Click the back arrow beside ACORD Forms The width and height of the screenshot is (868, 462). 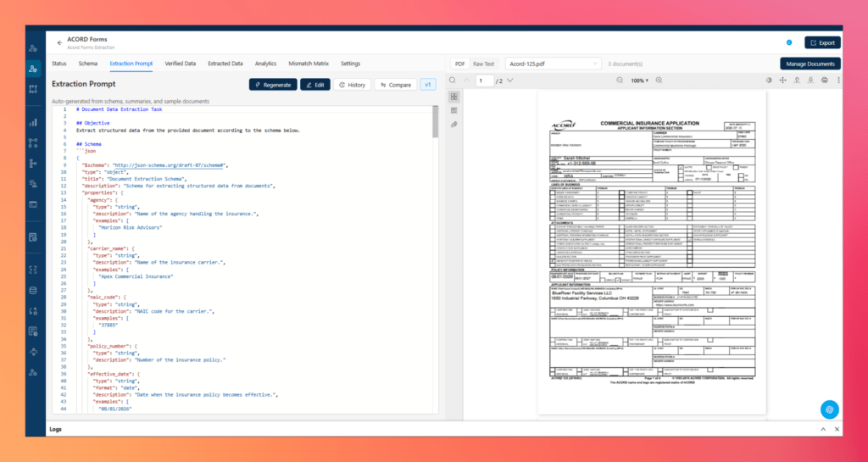[x=60, y=42]
